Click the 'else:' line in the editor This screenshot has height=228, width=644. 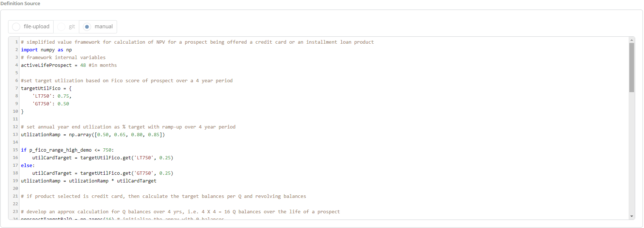click(x=28, y=166)
